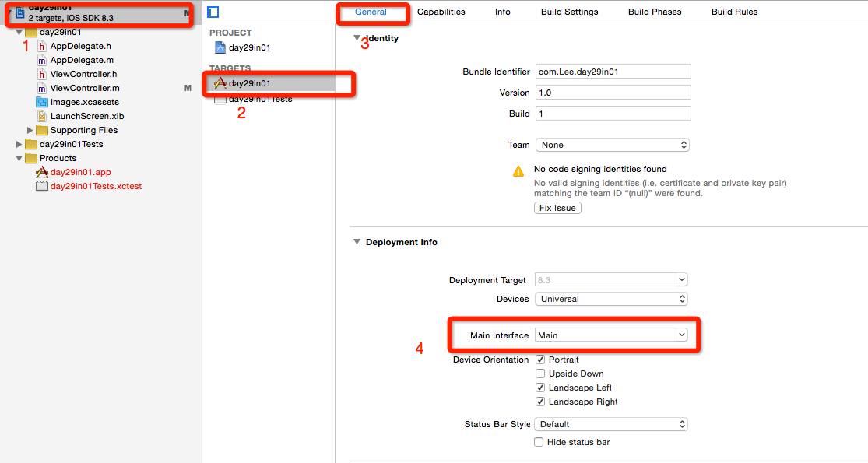This screenshot has width=868, height=463.
Task: Click the ViewController.m file icon
Action: [x=41, y=88]
